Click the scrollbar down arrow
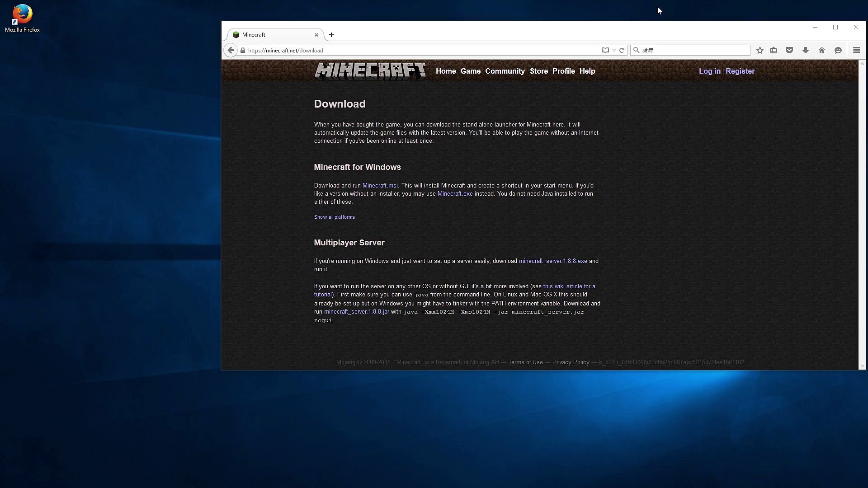868x488 pixels. 862,366
